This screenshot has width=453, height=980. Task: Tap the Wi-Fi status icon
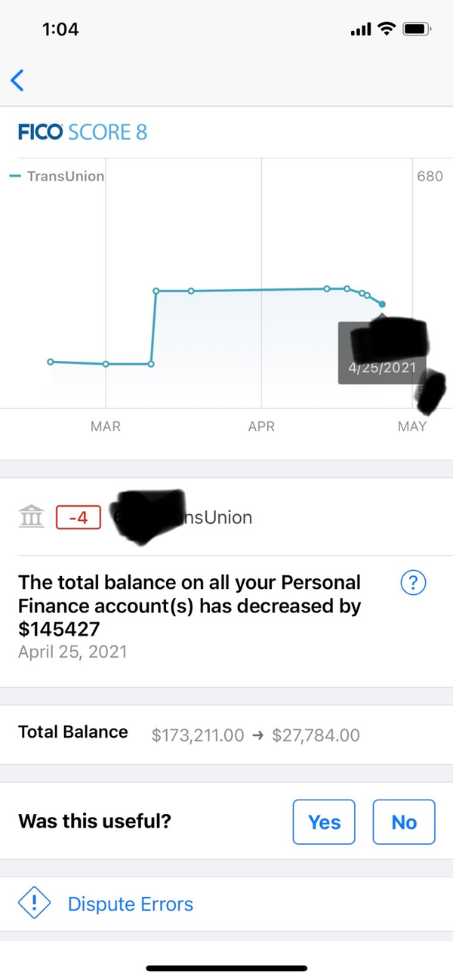387,29
